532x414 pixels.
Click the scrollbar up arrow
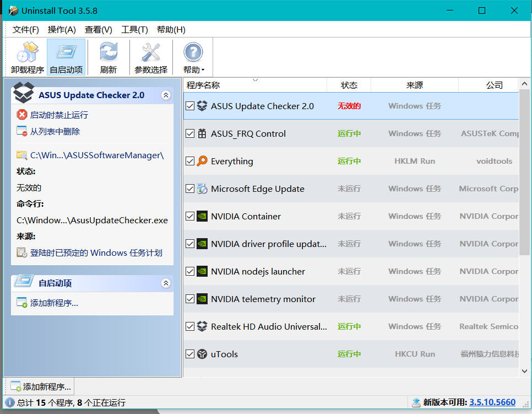coord(524,84)
